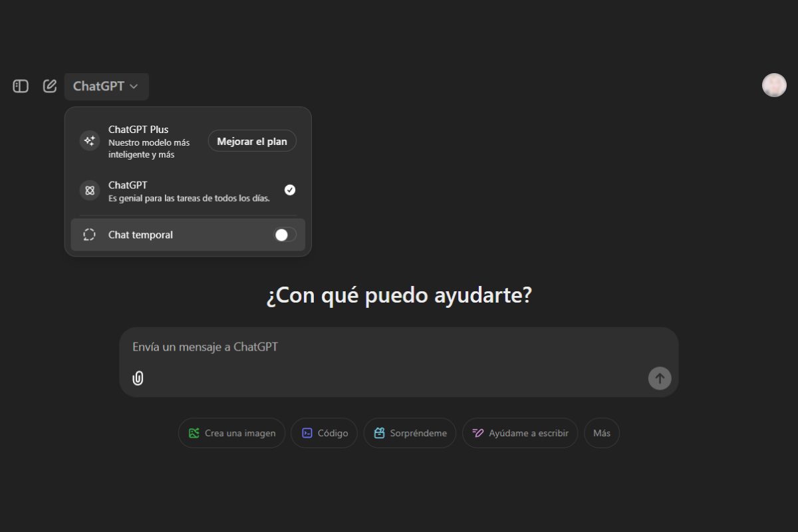Open the ChatGPT model dropdown
Screen dimensions: 798x532
[x=106, y=86]
